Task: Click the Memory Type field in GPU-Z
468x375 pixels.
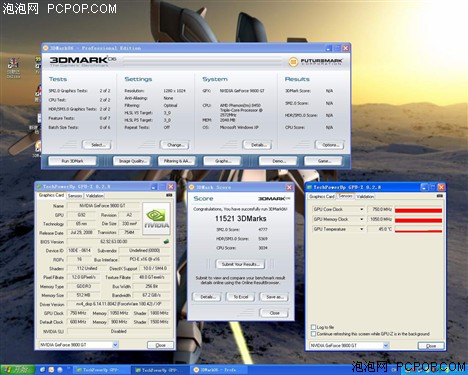Action: coord(83,286)
